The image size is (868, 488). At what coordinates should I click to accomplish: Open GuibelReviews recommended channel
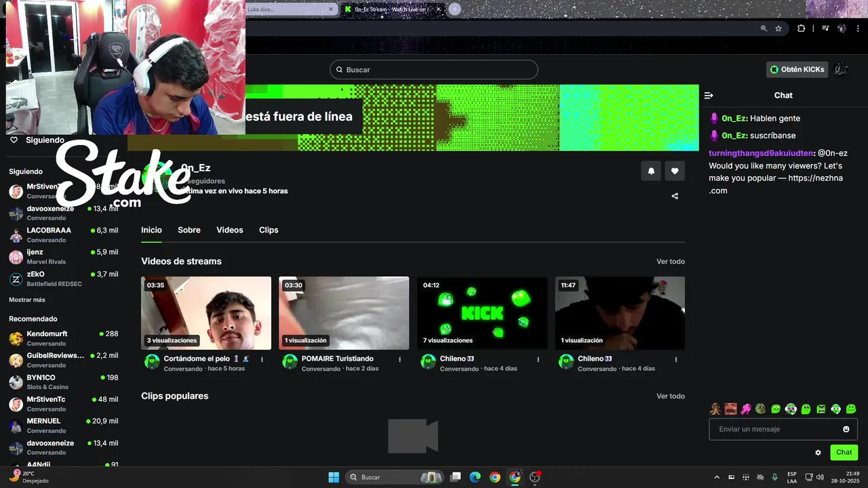click(64, 360)
